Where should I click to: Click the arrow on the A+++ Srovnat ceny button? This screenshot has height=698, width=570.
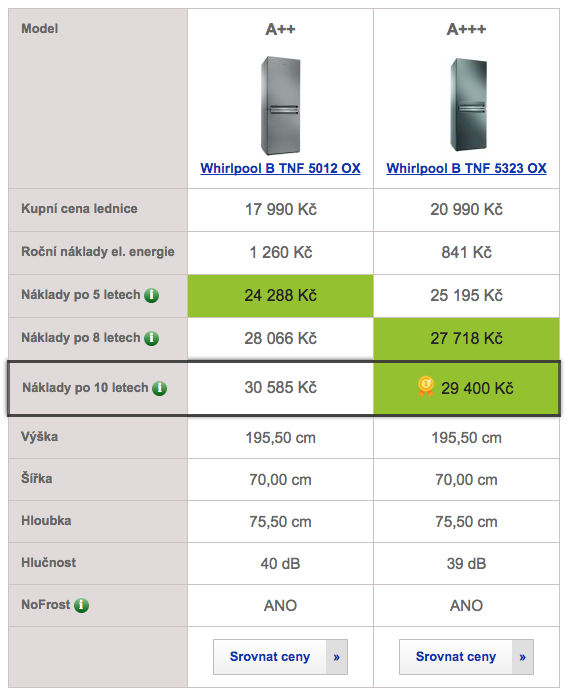click(523, 657)
